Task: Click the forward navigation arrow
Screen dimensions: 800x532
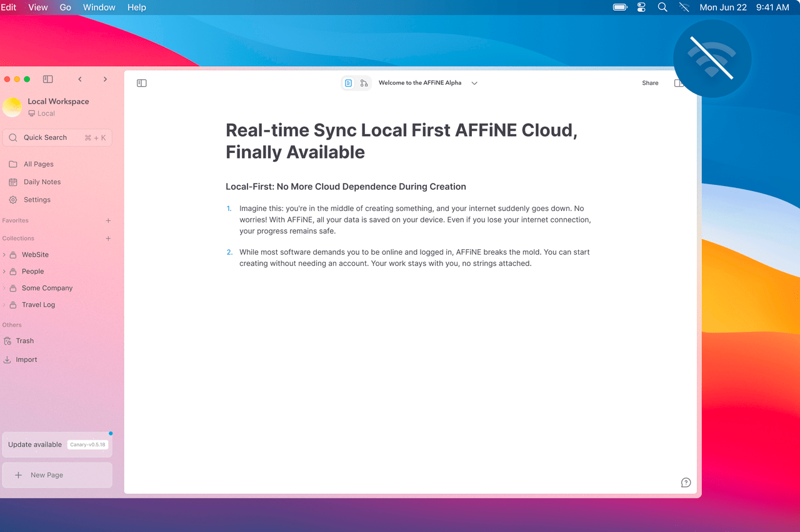Action: pos(105,79)
